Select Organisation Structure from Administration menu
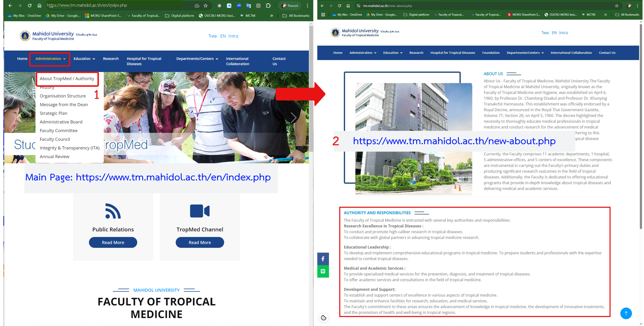 (63, 96)
